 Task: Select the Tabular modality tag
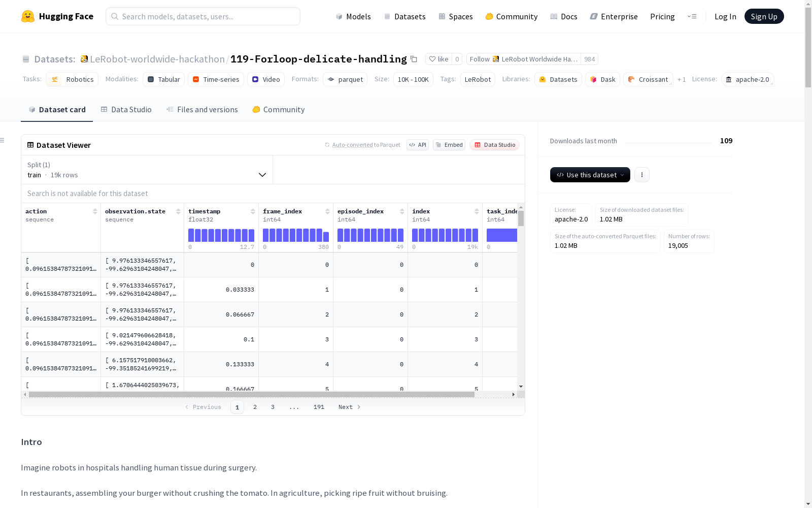coord(163,79)
